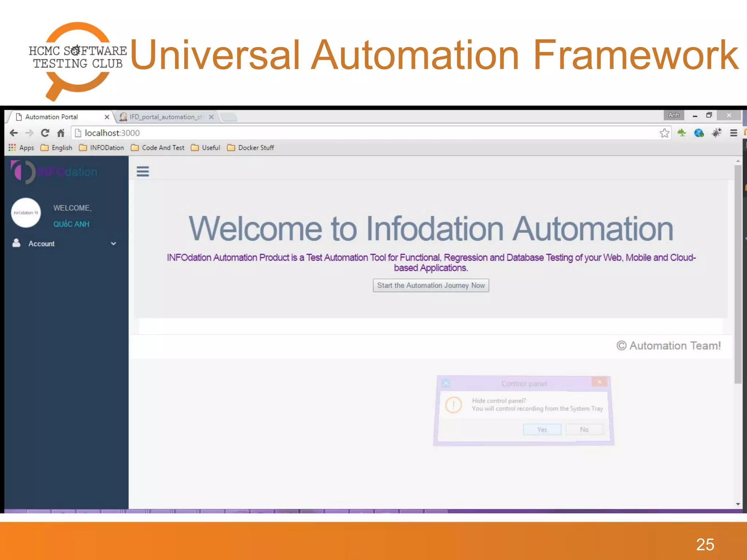Open the Code And Test folder

pos(158,148)
